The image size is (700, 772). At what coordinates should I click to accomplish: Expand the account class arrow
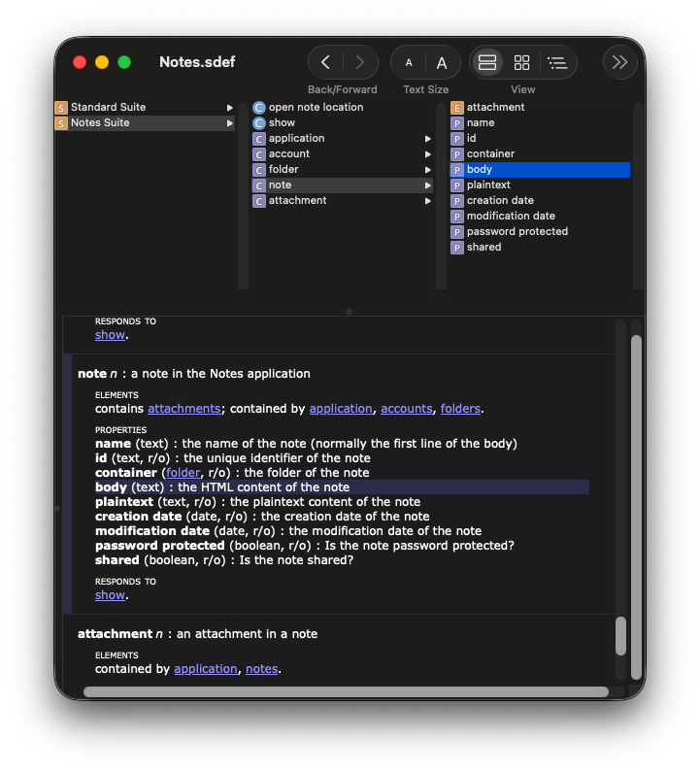tap(428, 154)
